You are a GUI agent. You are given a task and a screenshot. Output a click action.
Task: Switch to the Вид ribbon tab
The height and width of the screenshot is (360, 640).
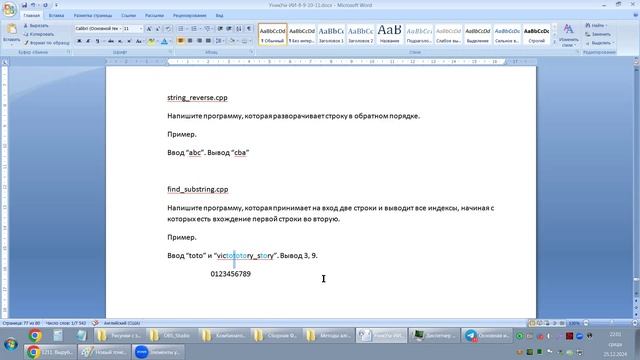click(x=219, y=16)
